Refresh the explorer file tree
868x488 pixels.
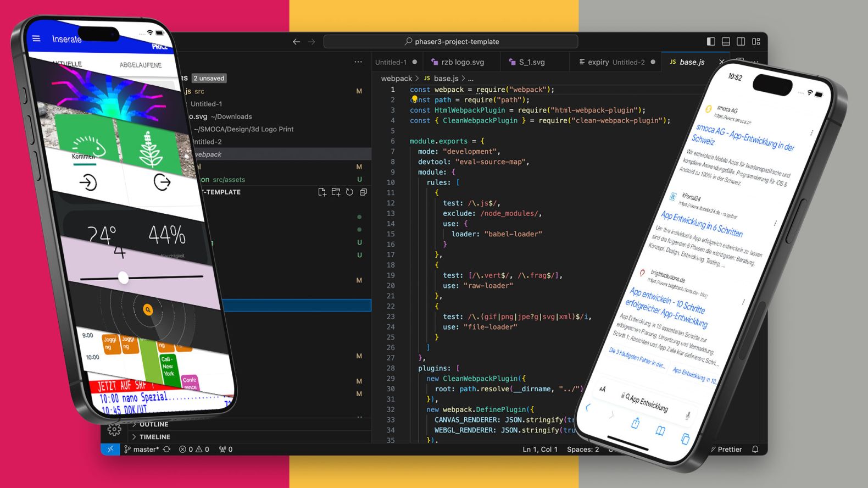coord(349,192)
